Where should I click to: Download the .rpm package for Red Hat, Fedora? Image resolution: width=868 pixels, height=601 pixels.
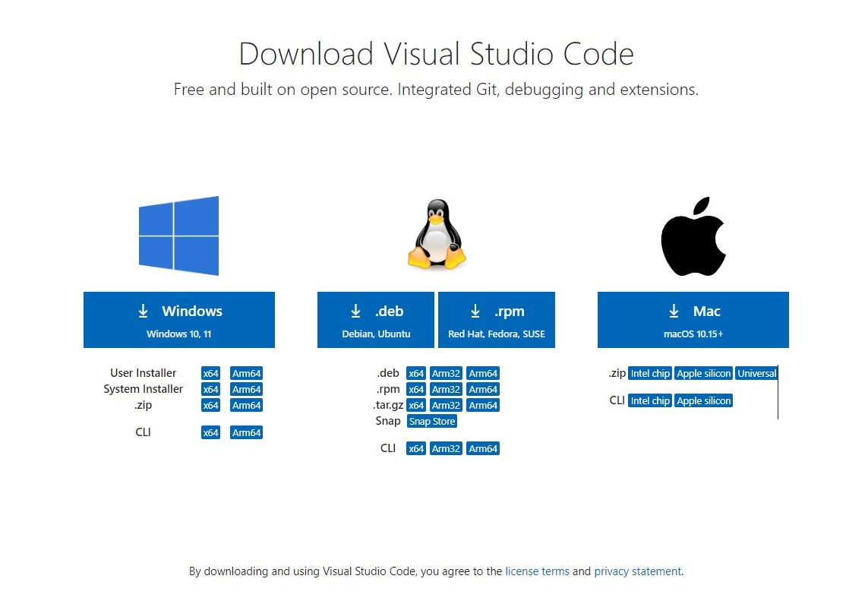coord(497,320)
